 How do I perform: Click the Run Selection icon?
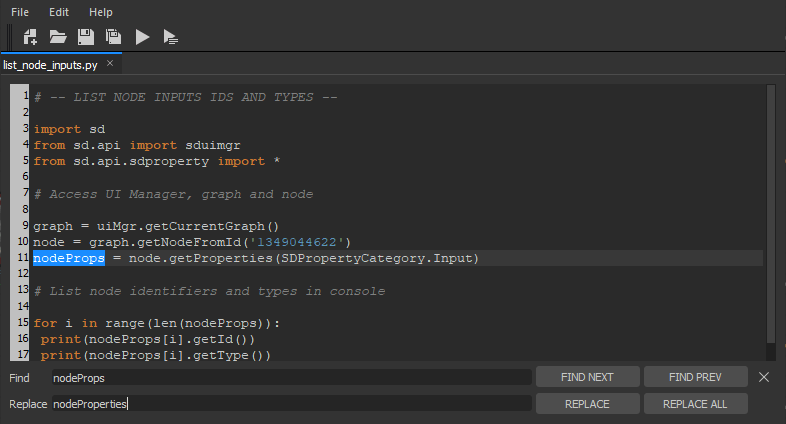click(171, 38)
